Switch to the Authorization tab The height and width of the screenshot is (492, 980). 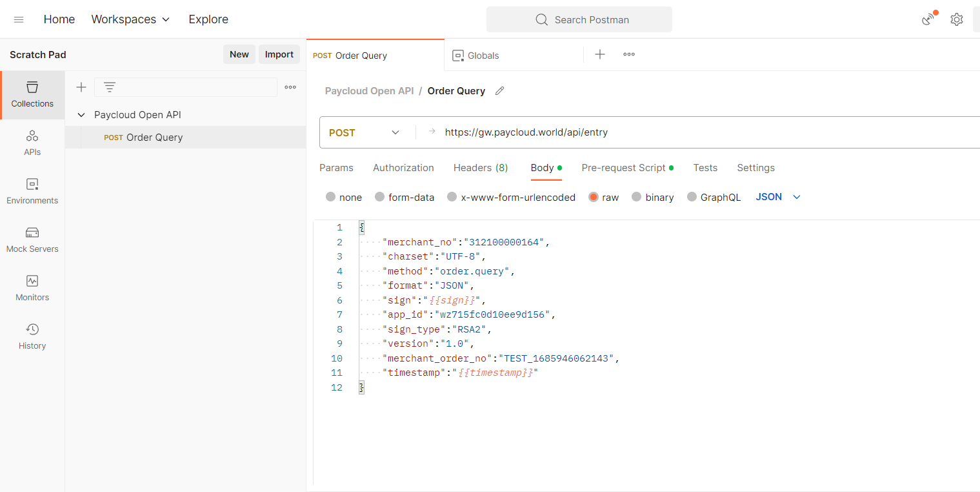(403, 168)
